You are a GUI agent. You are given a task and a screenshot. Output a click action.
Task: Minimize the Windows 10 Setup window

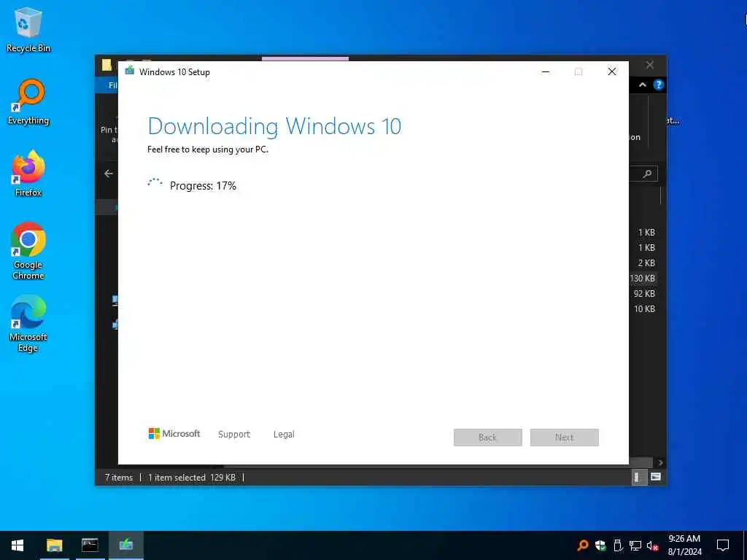point(546,72)
